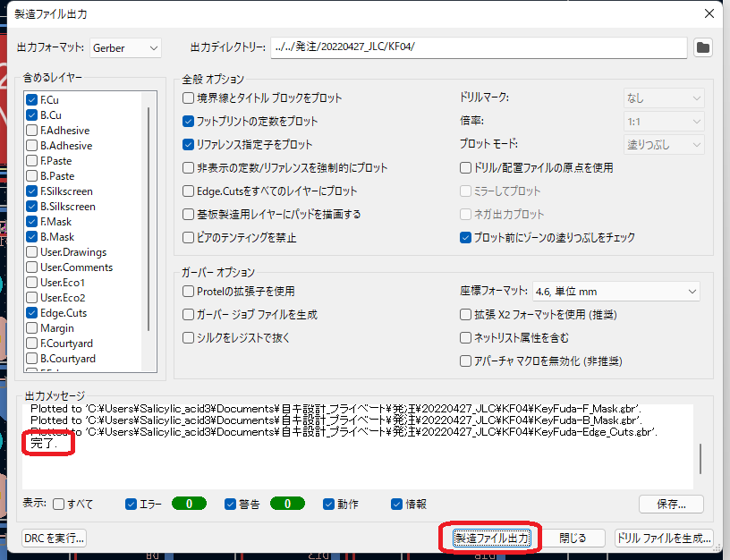Check the F.Courtyard layer
The height and width of the screenshot is (560, 730).
(31, 344)
